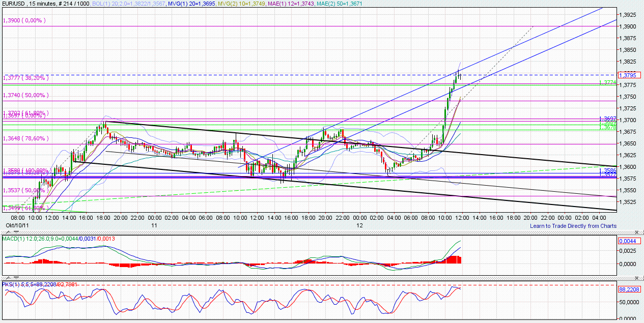The height and width of the screenshot is (323, 644).
Task: Open the Learn to Trade Directly from Charts link
Action: pyautogui.click(x=573, y=225)
